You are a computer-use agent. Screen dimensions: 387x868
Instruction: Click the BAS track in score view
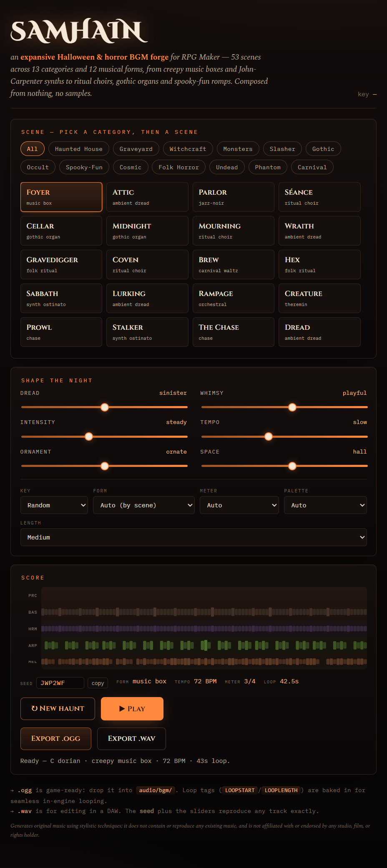(x=204, y=612)
